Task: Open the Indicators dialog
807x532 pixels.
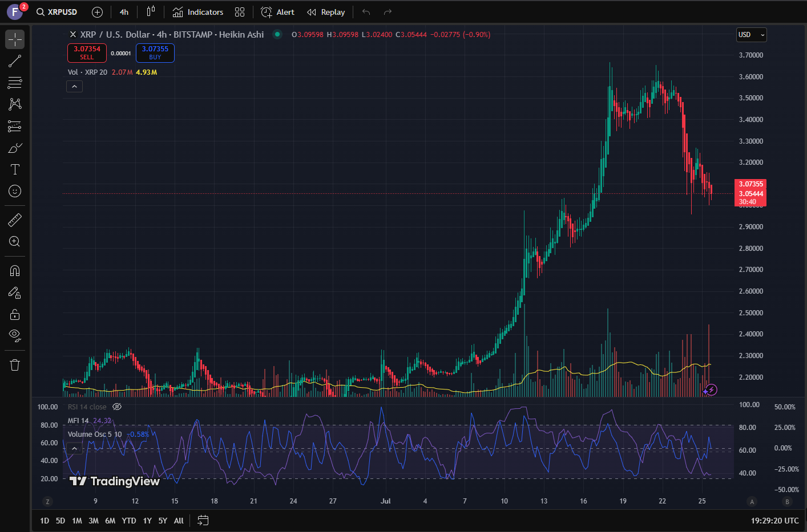Action: (x=198, y=12)
